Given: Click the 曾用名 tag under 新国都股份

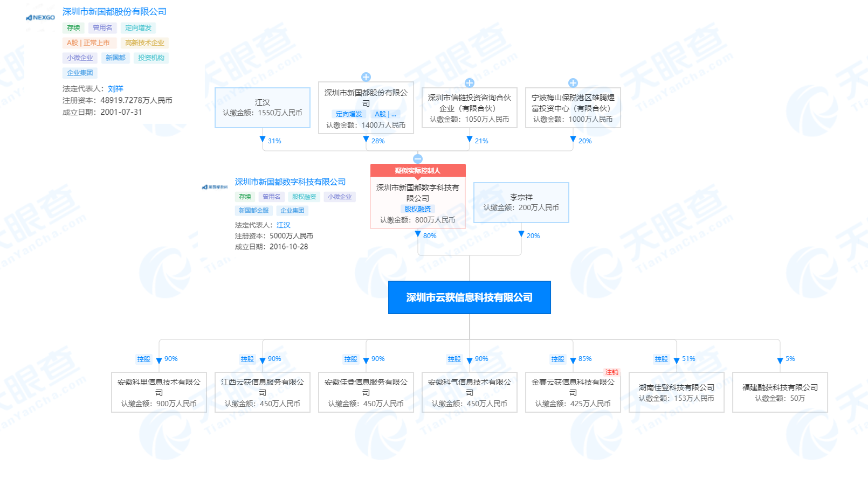Looking at the screenshot, I should [102, 28].
